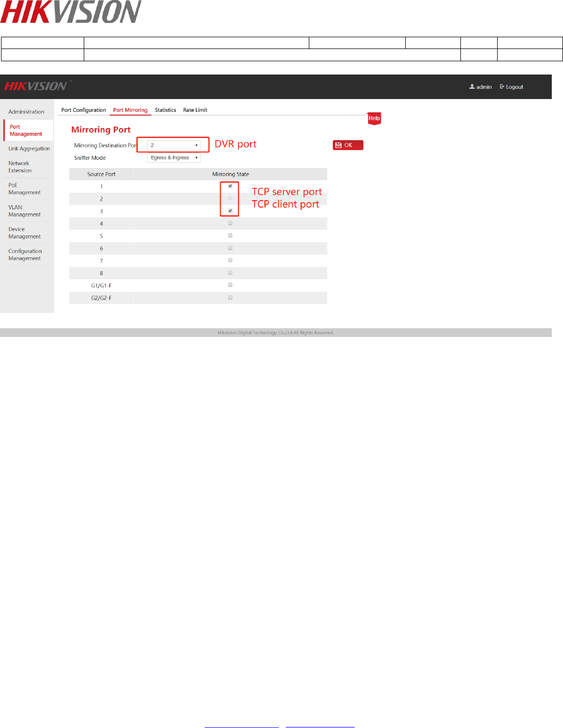This screenshot has height=728, width=563.
Task: Toggle mirroring checkbox for port 2
Action: tap(230, 198)
